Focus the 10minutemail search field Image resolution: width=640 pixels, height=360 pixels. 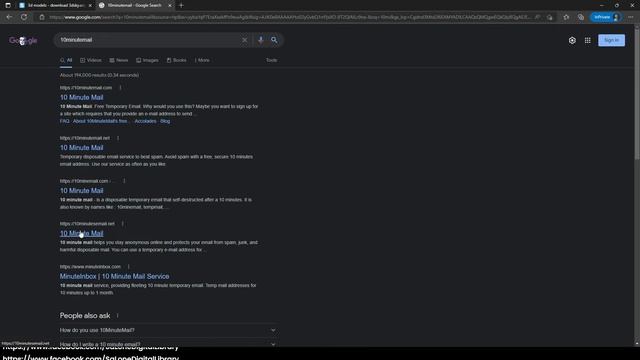[149, 40]
